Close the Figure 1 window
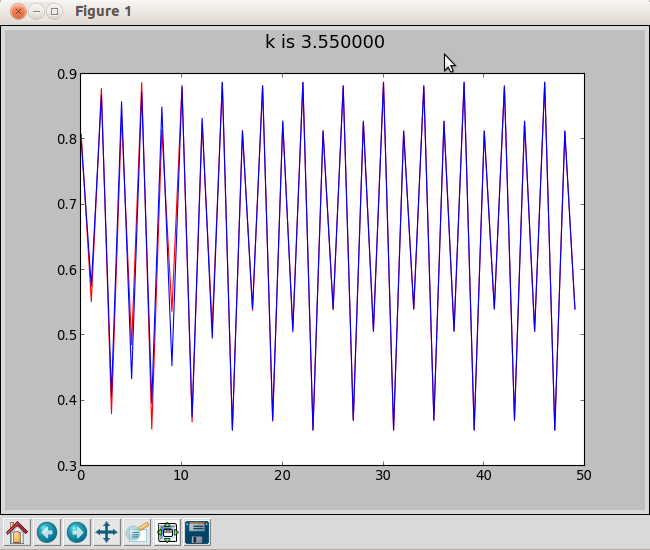The image size is (650, 550). (x=18, y=11)
